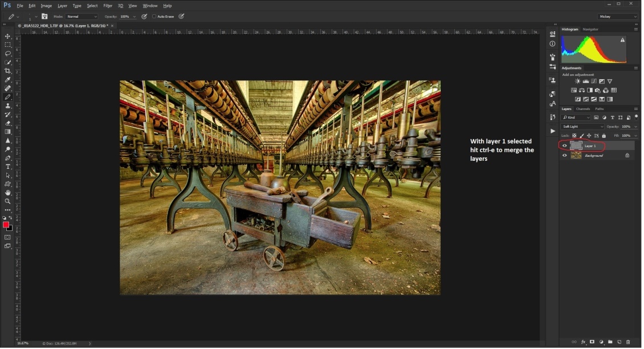Add a Photo Filter adjustment
644x349 pixels.
[x=598, y=90]
